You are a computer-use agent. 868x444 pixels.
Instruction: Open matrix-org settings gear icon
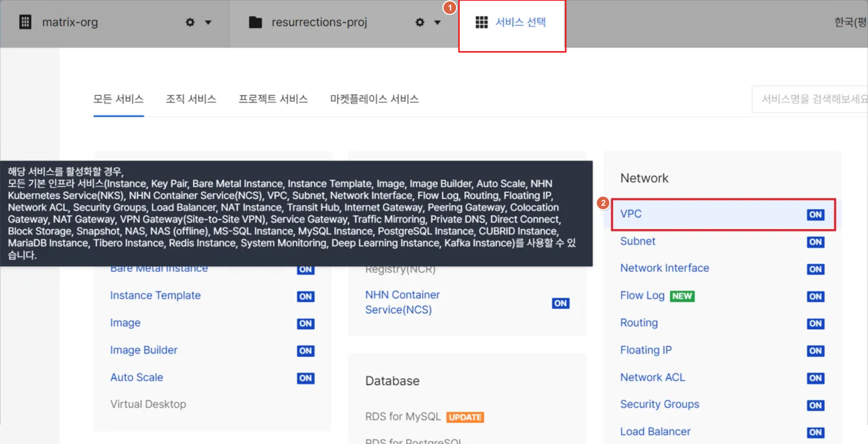[x=190, y=23]
